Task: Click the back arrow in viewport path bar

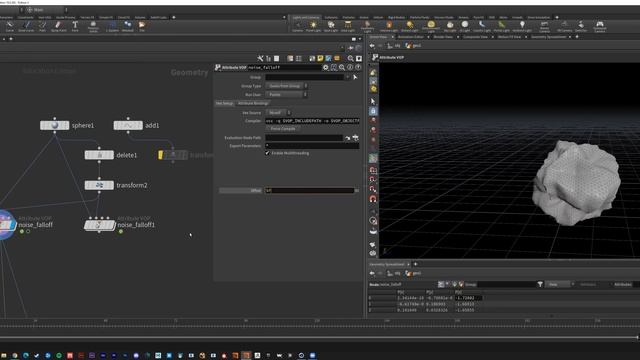Action: 372,46
